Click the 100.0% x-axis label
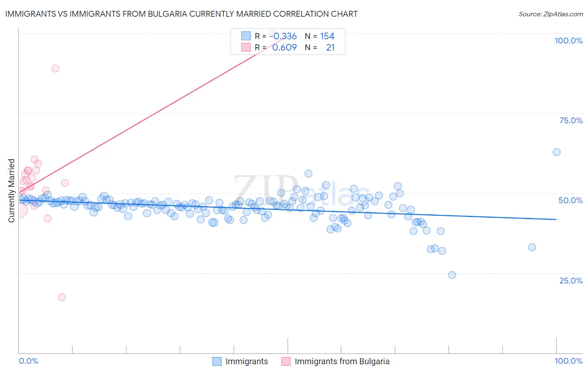Viewport: 588px width, 373px height. point(569,361)
